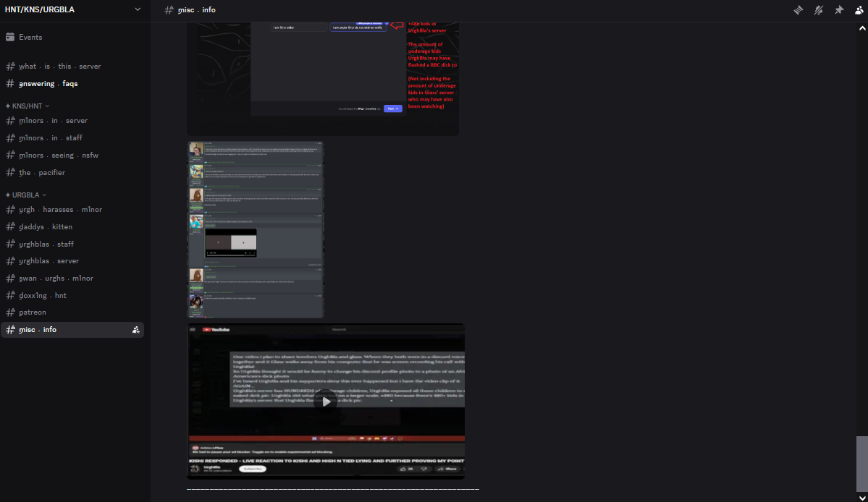
Task: Open the forum posts screenshot thumbnail
Action: 256,229
